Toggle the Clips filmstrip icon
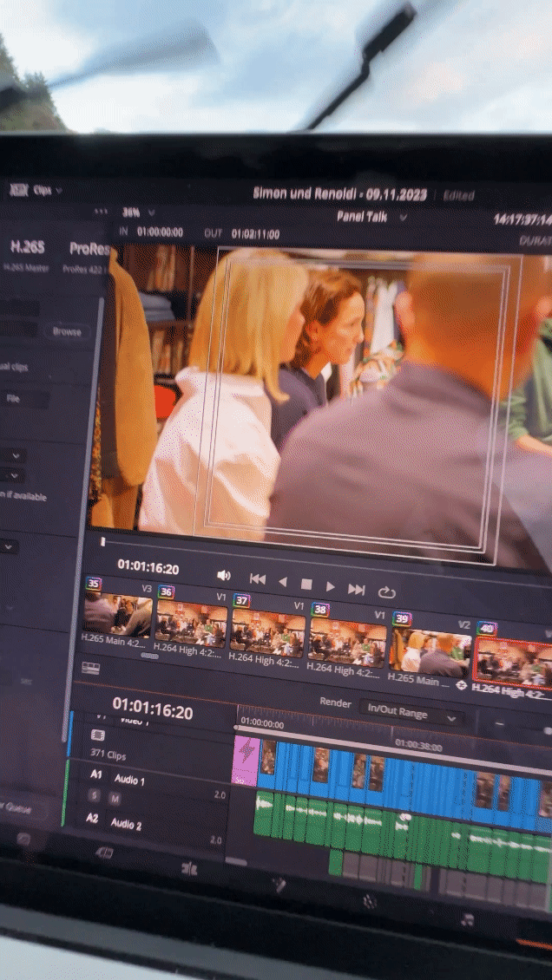This screenshot has width=552, height=980. tap(19, 189)
